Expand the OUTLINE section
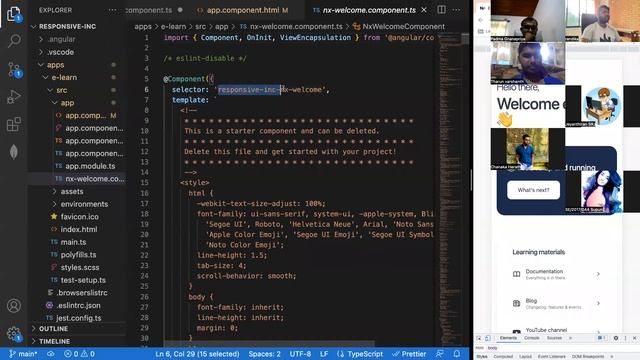The image size is (640, 360). pos(53,329)
